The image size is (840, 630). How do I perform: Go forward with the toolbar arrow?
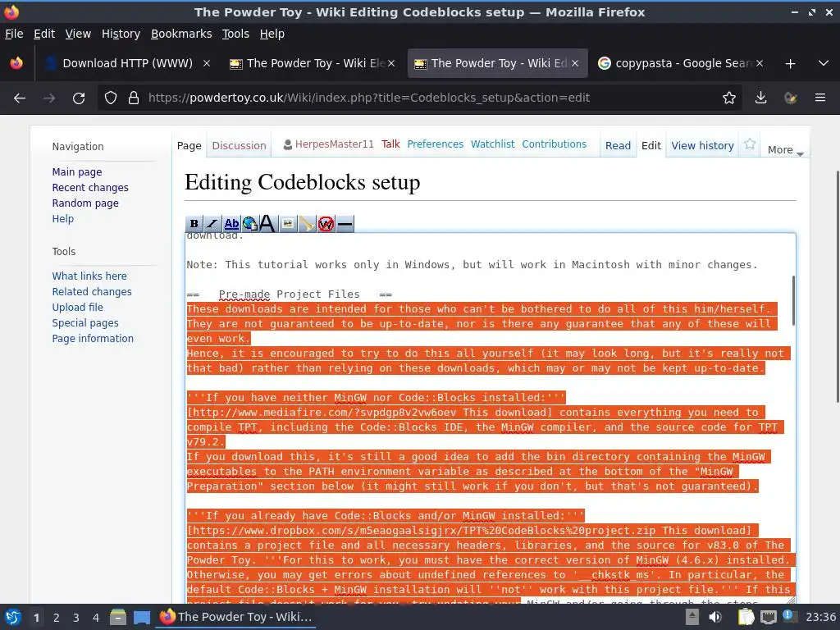pyautogui.click(x=49, y=98)
